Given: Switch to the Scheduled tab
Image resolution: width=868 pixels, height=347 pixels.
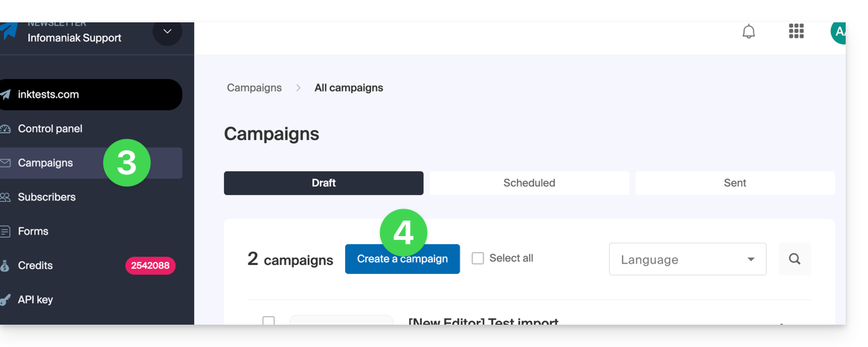Looking at the screenshot, I should [529, 183].
